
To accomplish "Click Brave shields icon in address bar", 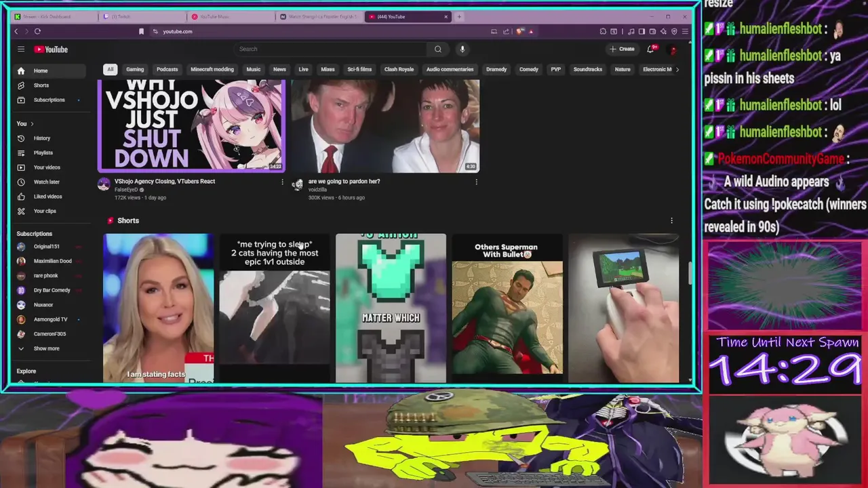I will [520, 31].
